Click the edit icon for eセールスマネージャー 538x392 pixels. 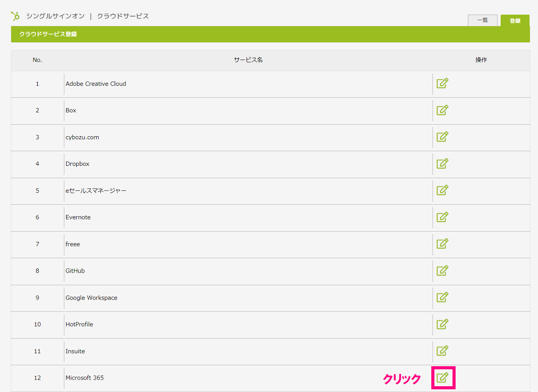(x=442, y=190)
